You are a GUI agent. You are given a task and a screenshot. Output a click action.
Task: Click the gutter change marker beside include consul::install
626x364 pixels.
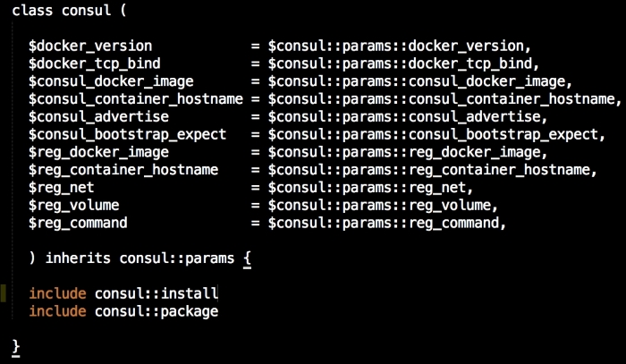click(4, 293)
